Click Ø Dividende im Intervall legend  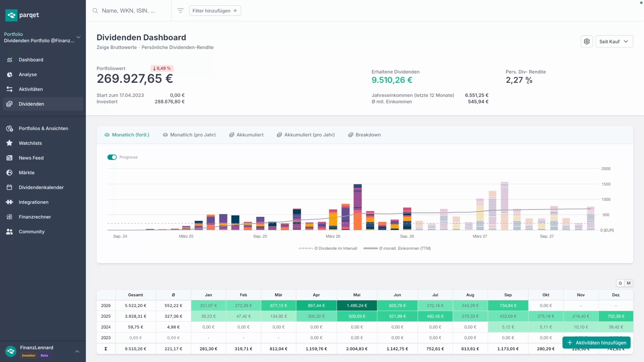pyautogui.click(x=328, y=249)
